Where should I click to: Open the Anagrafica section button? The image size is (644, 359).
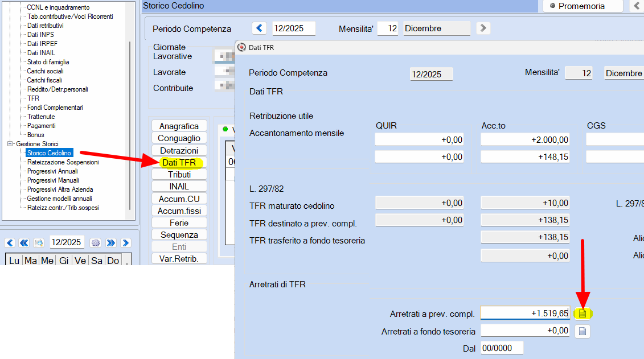(179, 126)
